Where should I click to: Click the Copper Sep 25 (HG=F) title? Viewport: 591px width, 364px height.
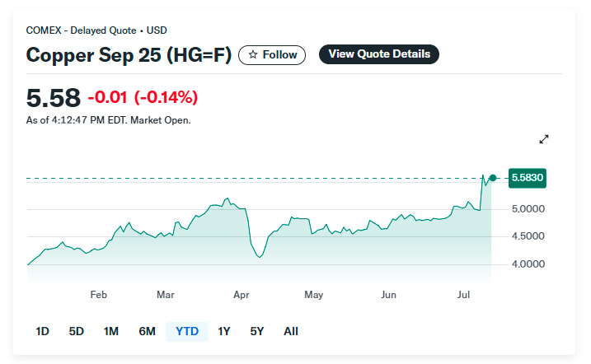pyautogui.click(x=129, y=55)
